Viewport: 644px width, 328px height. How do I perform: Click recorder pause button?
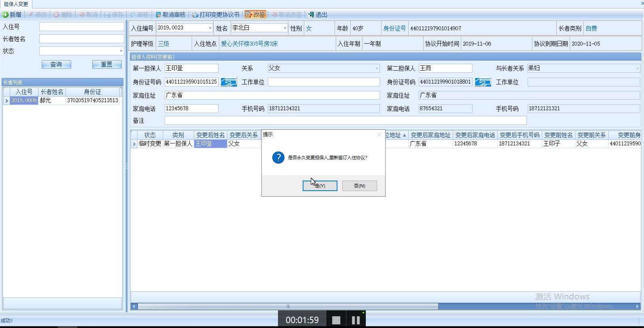pos(356,320)
